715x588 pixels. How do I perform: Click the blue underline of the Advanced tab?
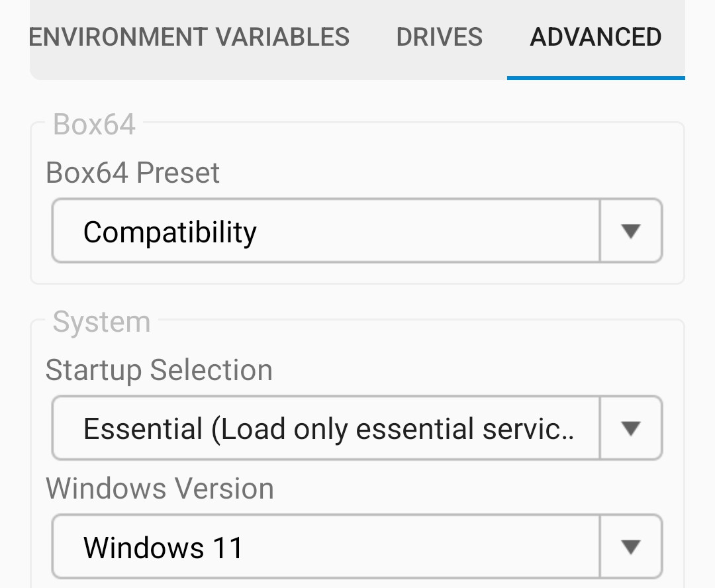pos(595,78)
